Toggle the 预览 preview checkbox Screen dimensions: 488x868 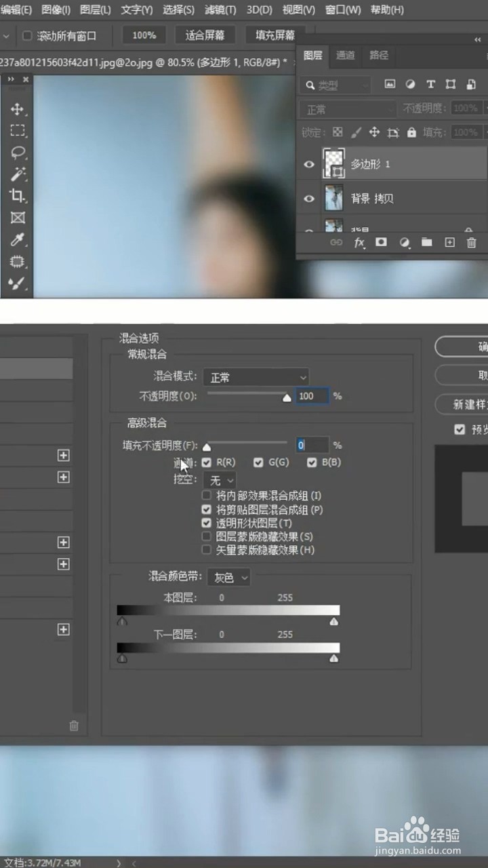point(460,429)
